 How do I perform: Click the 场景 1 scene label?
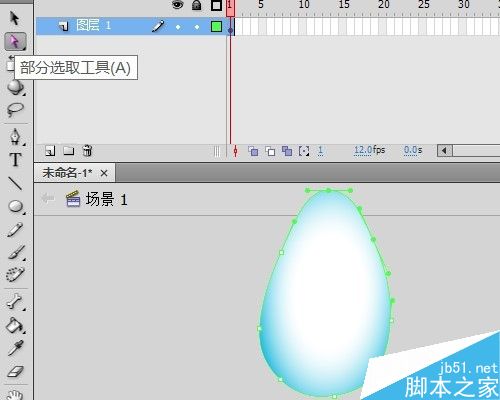(x=107, y=199)
